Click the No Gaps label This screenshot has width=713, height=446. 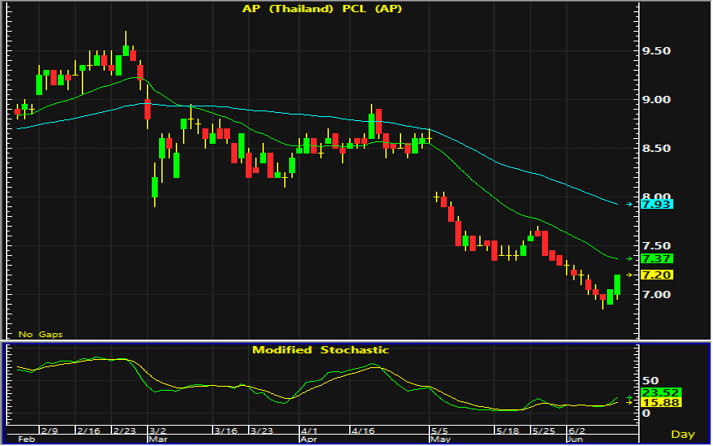tap(40, 334)
